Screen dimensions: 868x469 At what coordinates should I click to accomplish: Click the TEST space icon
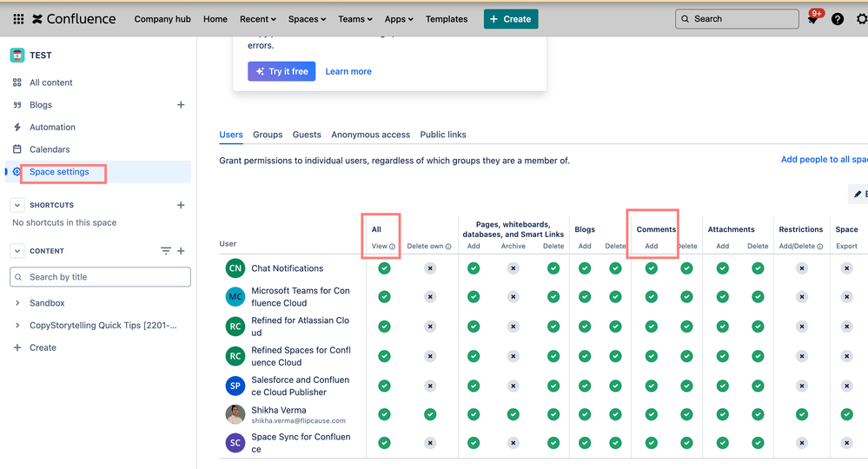[17, 55]
